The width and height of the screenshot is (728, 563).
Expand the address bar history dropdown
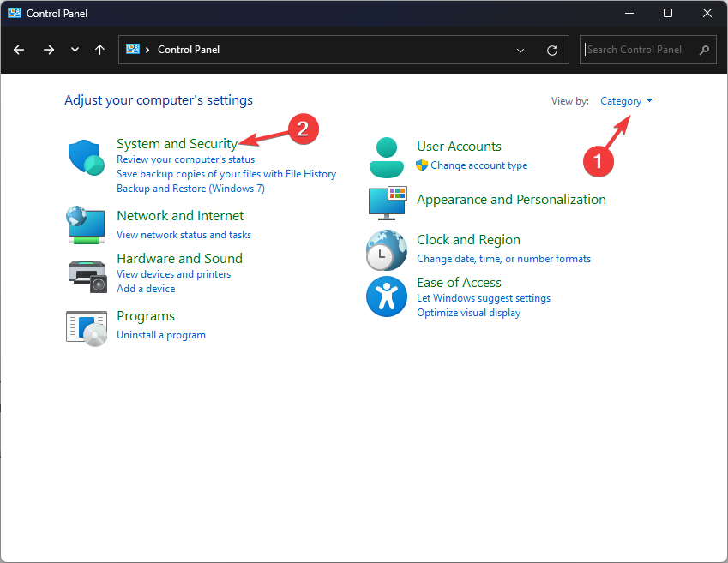pos(520,50)
